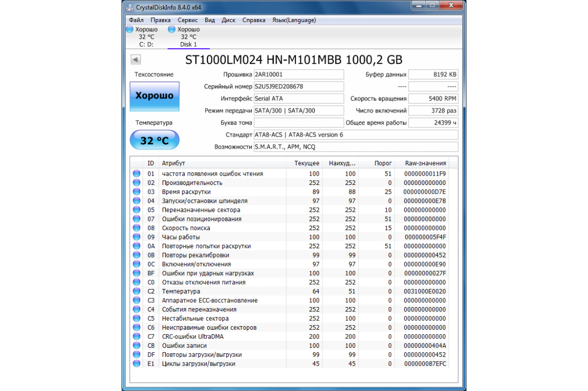
Task: Click status orb for C6 Неисправимые ошибки секторов
Action: click(136, 327)
